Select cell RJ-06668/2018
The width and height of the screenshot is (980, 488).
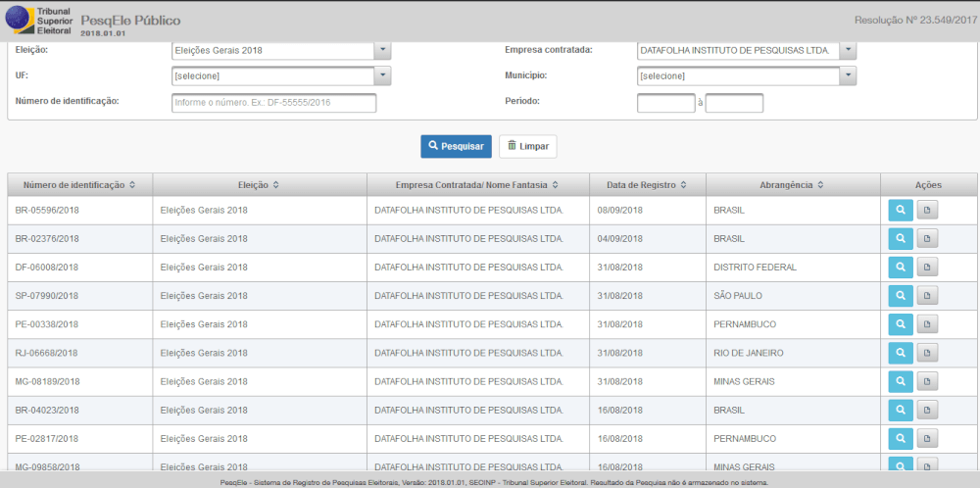[80, 353]
